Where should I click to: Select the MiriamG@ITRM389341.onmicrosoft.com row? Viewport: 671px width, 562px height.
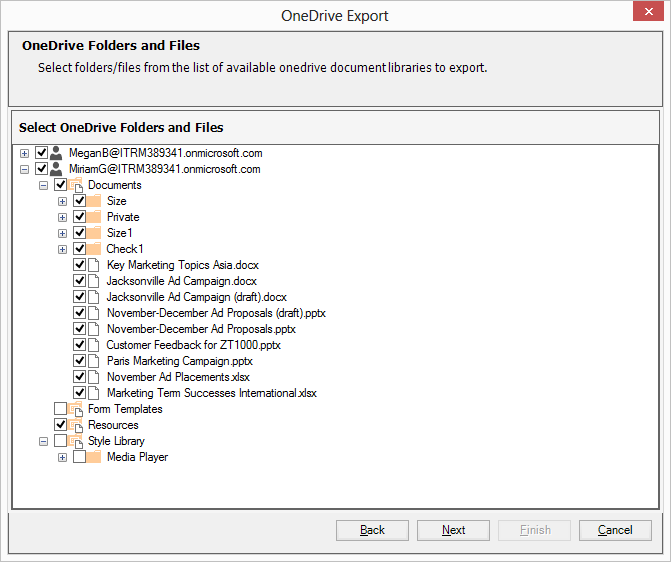point(164,169)
